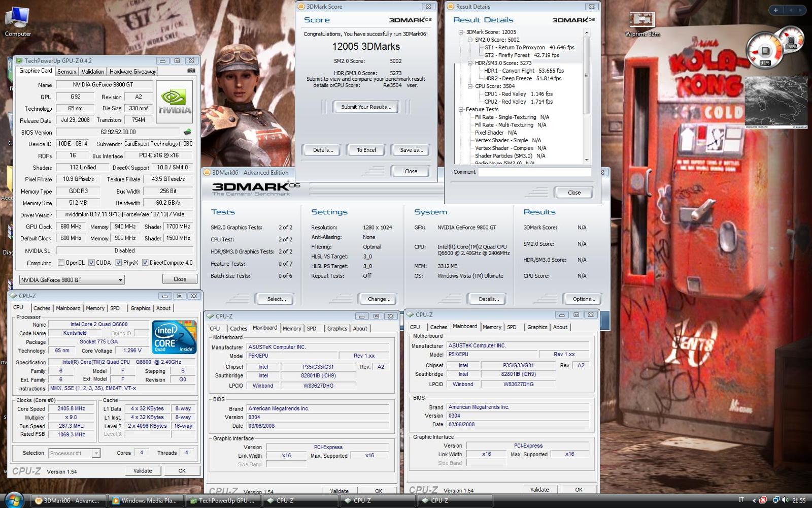Viewport: 812px width, 508px height.
Task: Collapse the SM2.0 Score tree node
Action: point(470,40)
